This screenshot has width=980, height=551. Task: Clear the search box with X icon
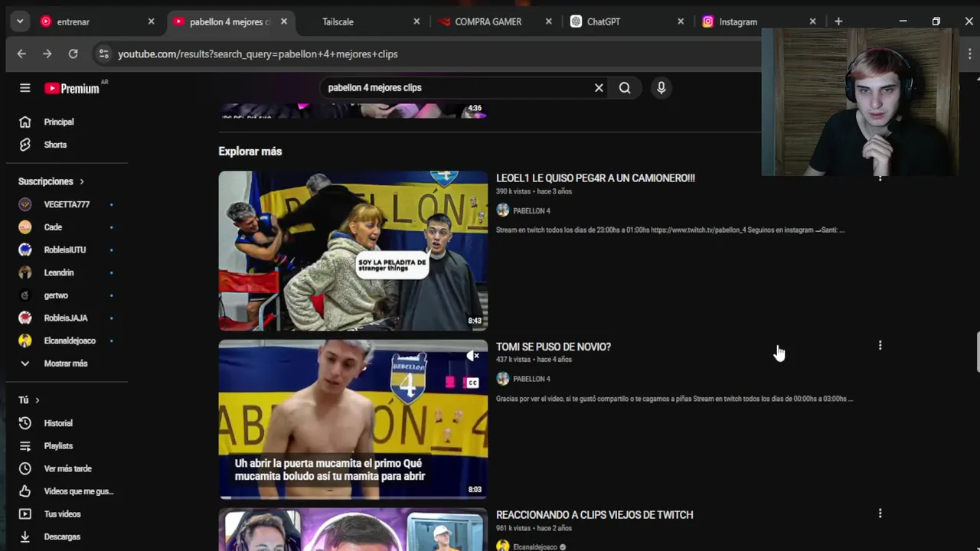[x=599, y=88]
